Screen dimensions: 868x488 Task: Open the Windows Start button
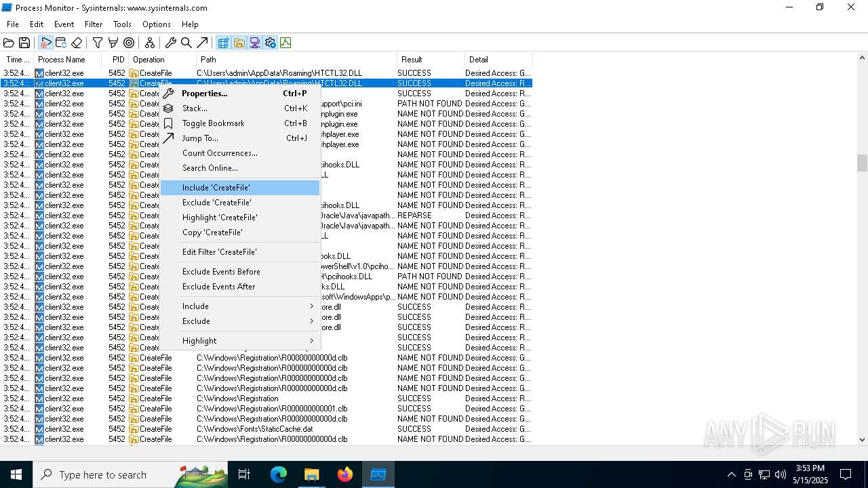pos(16,474)
